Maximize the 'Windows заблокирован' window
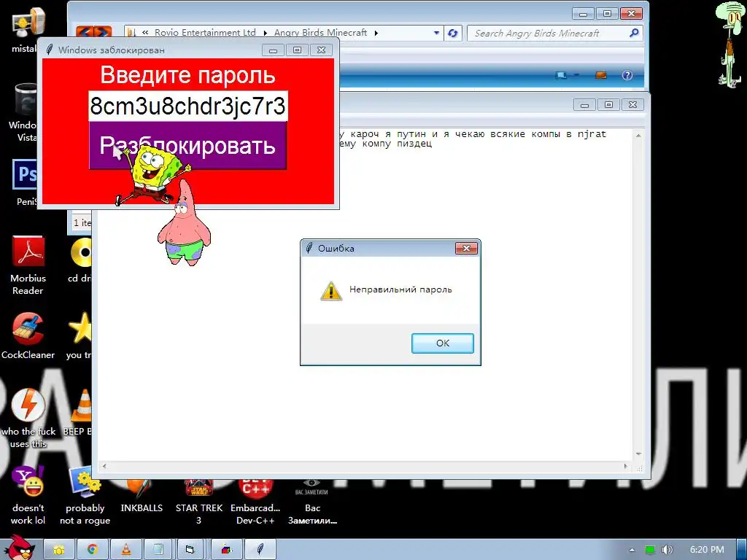This screenshot has height=560, width=747. (x=298, y=50)
